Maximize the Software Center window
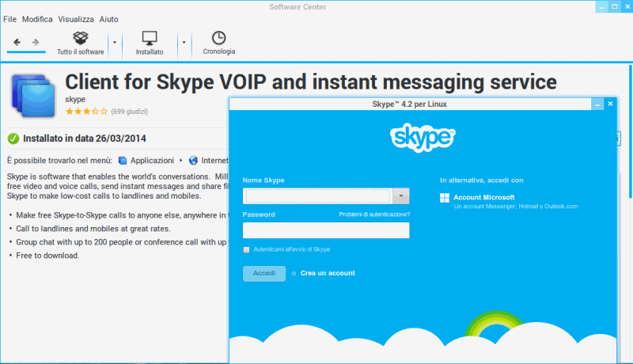 [615, 7]
